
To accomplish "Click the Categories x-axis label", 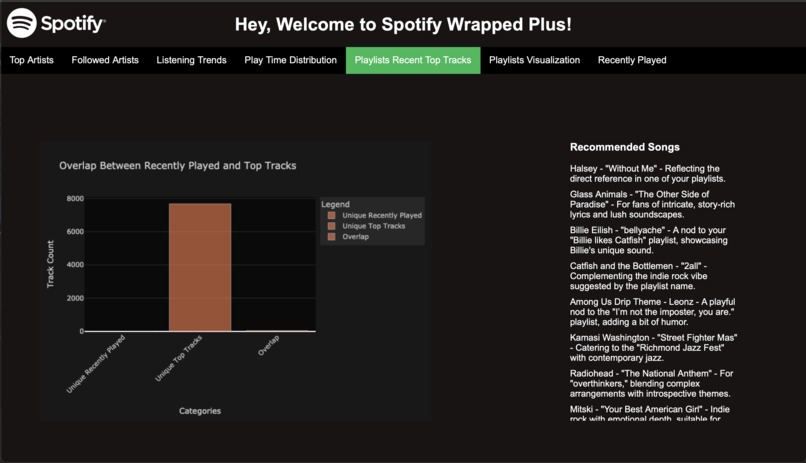I will [200, 411].
